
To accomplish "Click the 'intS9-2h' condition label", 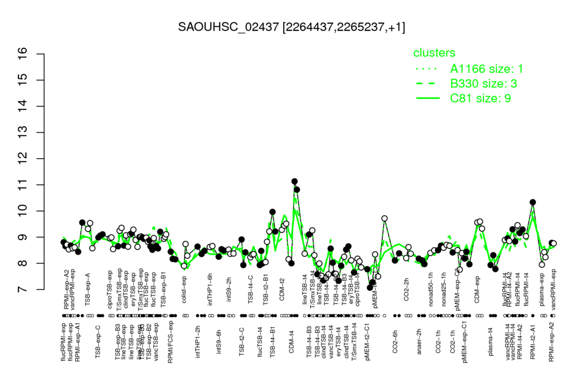I will point(229,289).
